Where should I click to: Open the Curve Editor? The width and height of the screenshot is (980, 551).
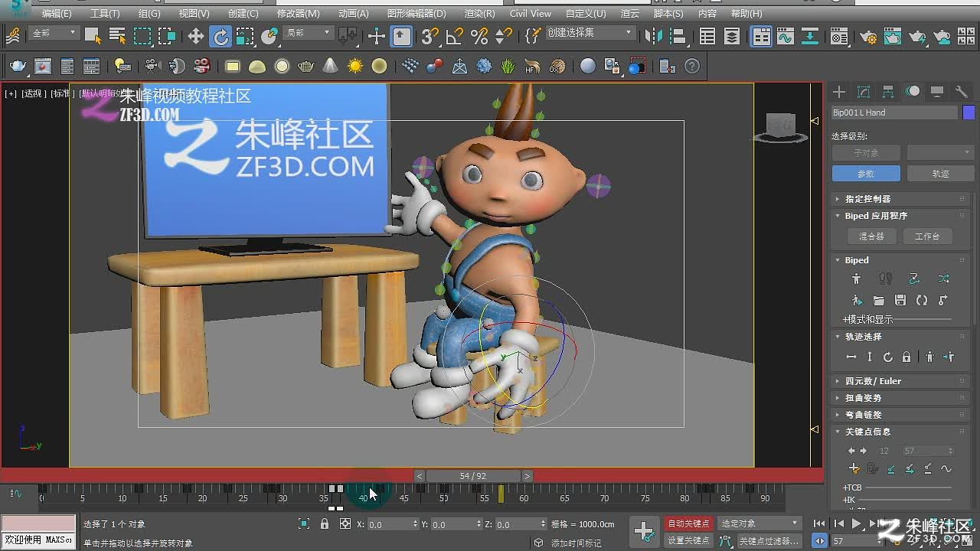pyautogui.click(x=786, y=36)
